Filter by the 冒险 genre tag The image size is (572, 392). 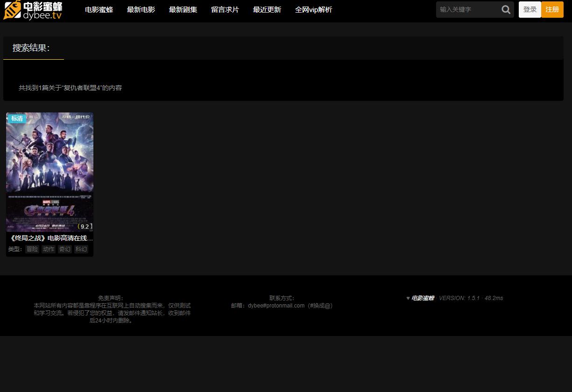[32, 249]
